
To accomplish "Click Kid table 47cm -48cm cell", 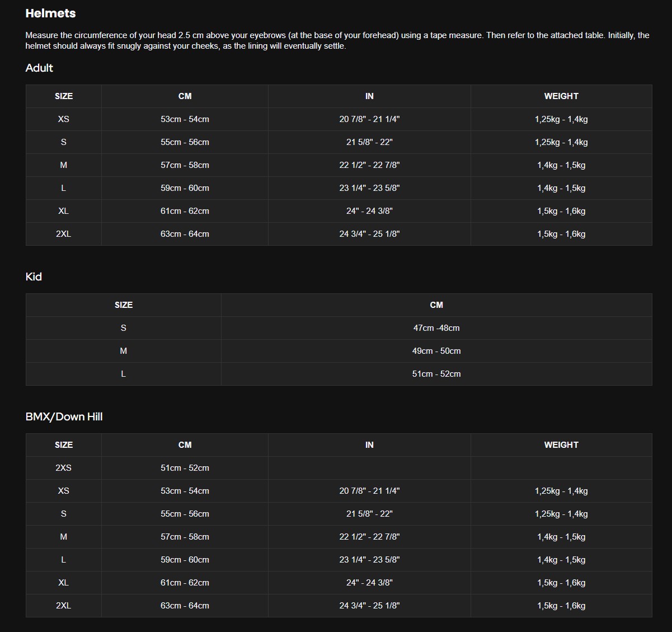I will point(436,328).
